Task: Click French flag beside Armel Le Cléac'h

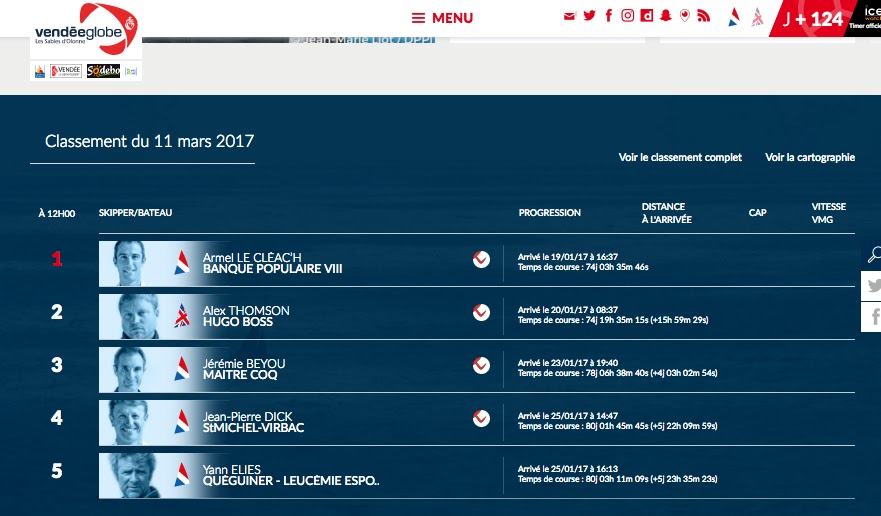Action: point(181,262)
